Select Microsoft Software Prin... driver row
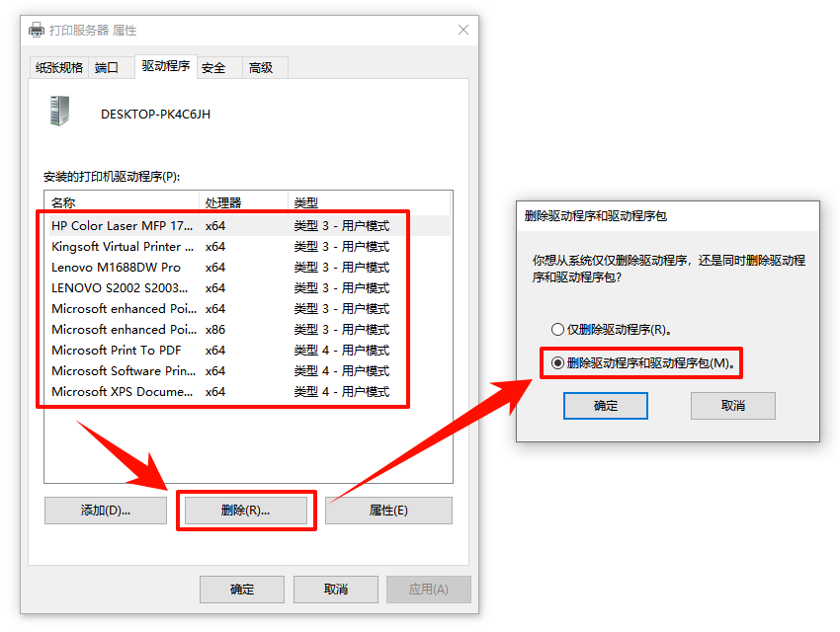 click(248, 371)
